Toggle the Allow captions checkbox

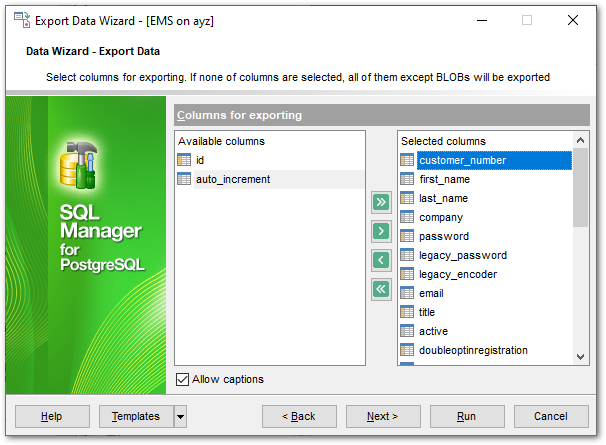[182, 379]
